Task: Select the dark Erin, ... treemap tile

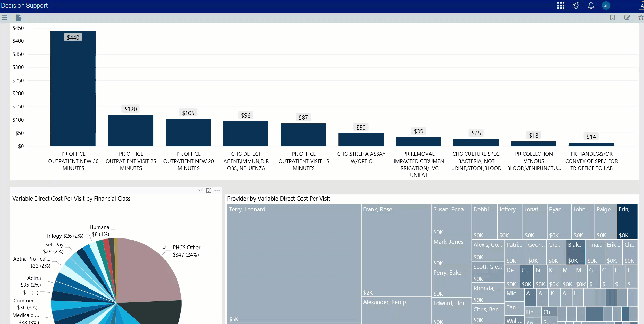Action: 627,221
